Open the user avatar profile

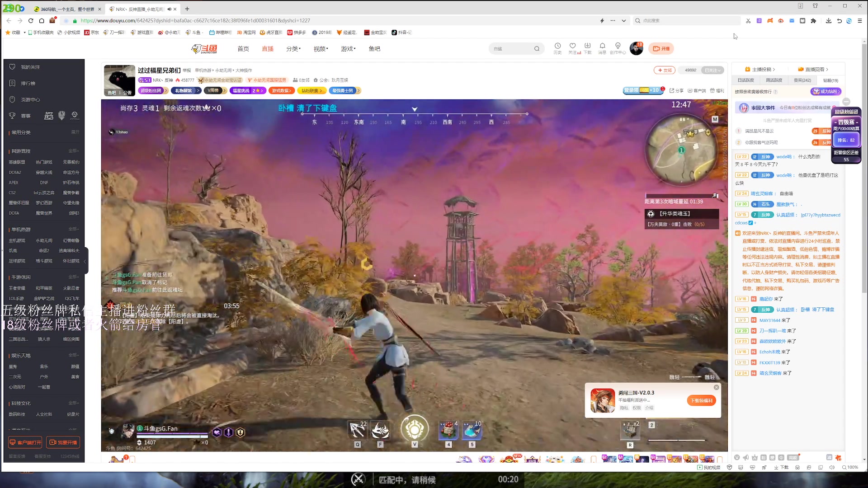[636, 48]
